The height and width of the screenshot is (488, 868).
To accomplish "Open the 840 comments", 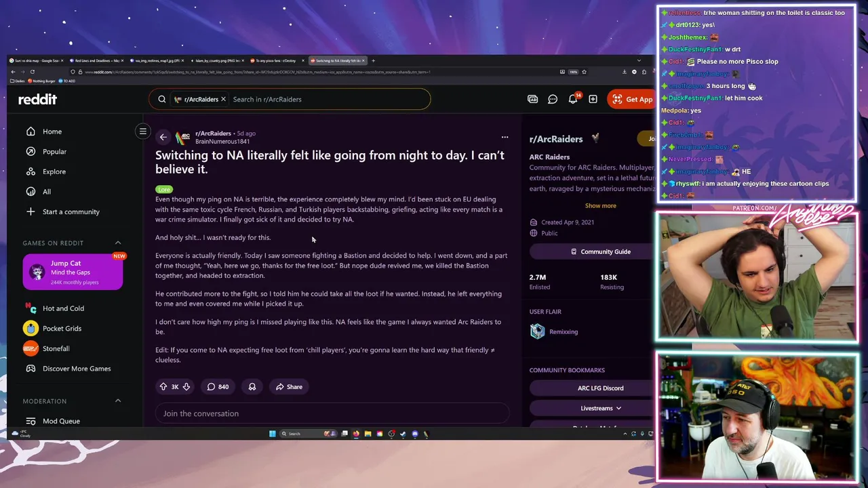I will 218,386.
